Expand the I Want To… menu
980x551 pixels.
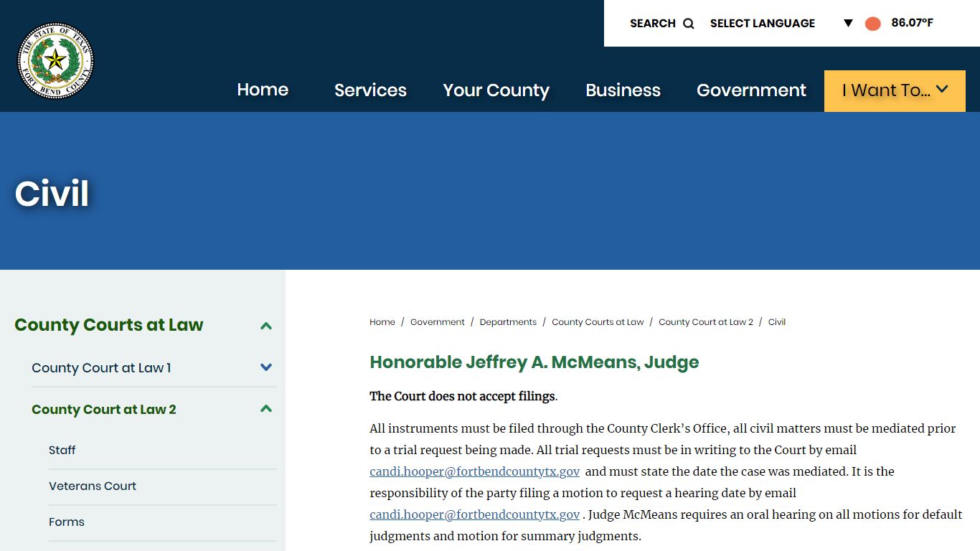[895, 91]
